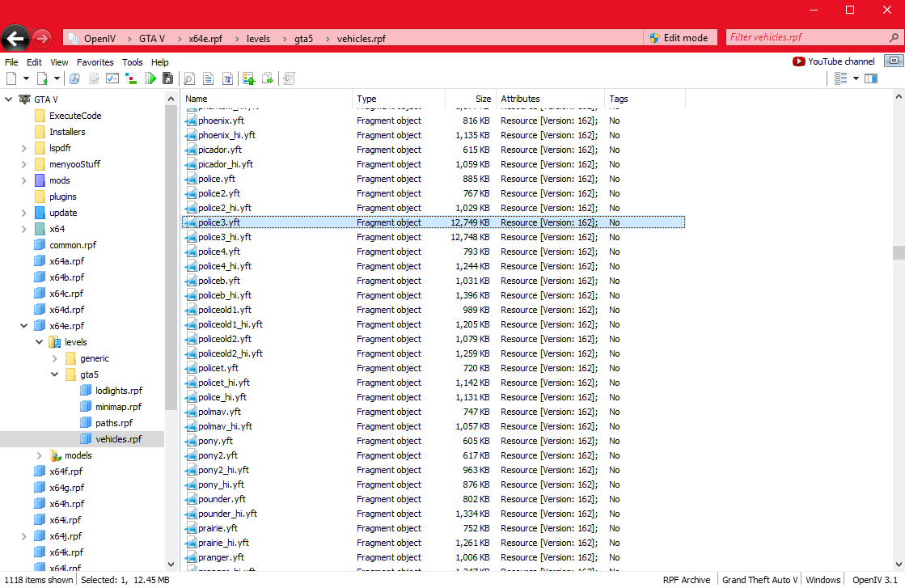Open the YouTube channel link
Screen dimensions: 905x588
[834, 61]
